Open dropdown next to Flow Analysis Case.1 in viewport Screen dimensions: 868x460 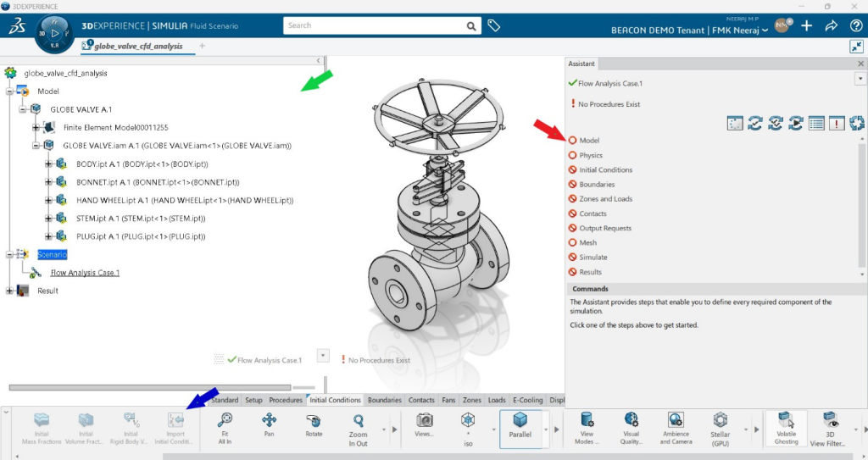(323, 356)
